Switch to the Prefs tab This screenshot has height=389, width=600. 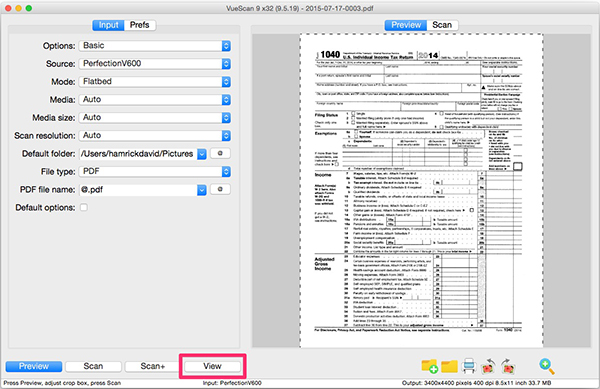point(140,25)
